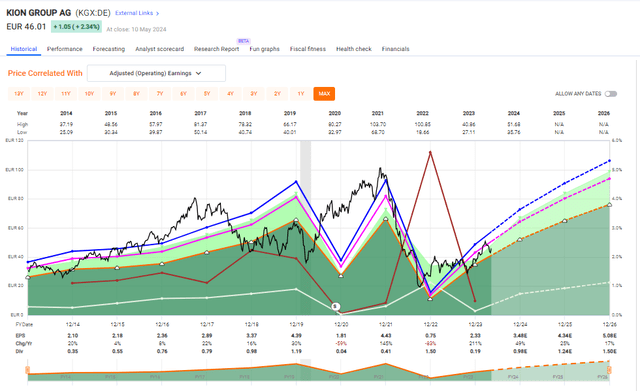Select the 6Y time range button
The height and width of the screenshot is (391, 640).
click(x=183, y=94)
